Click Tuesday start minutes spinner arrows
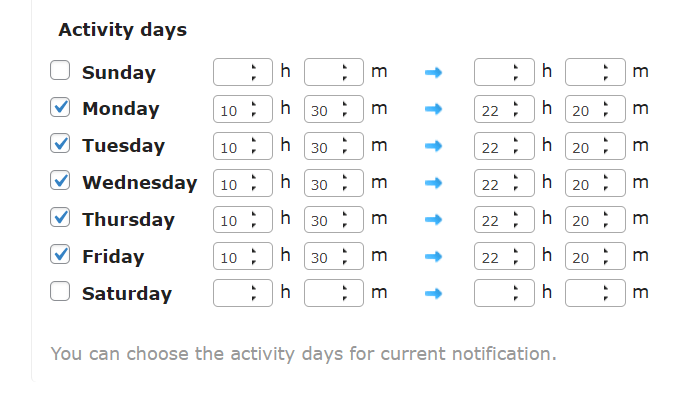This screenshot has width=680, height=400. [345, 146]
